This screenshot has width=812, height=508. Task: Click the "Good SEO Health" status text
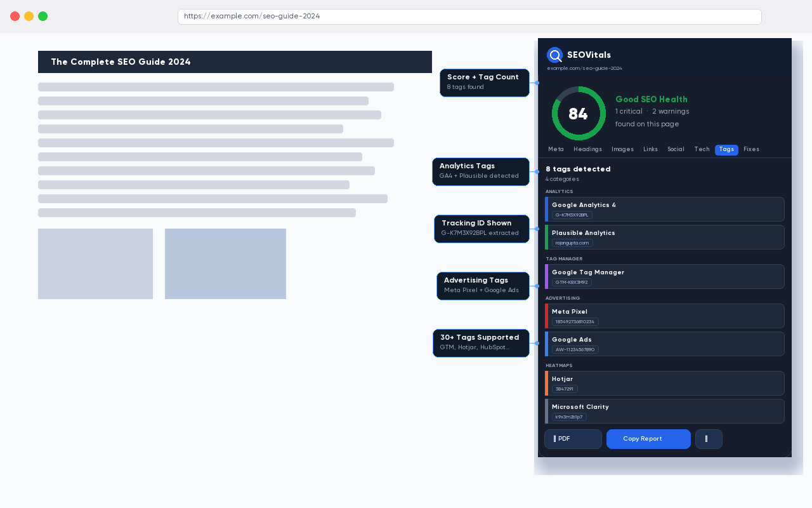coord(652,100)
